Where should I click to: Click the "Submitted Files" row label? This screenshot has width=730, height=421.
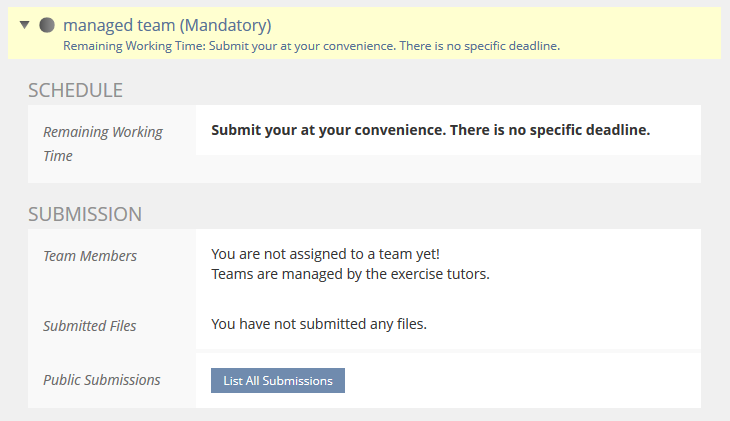click(90, 326)
